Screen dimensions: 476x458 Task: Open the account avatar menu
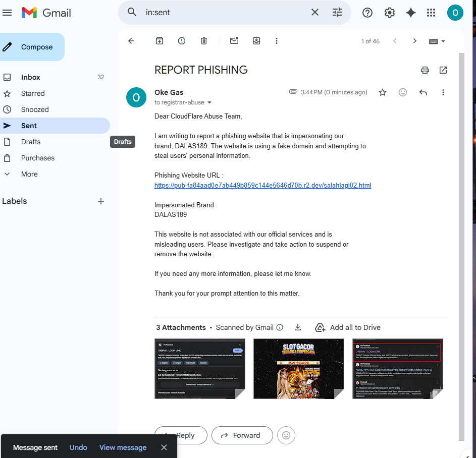coord(455,13)
